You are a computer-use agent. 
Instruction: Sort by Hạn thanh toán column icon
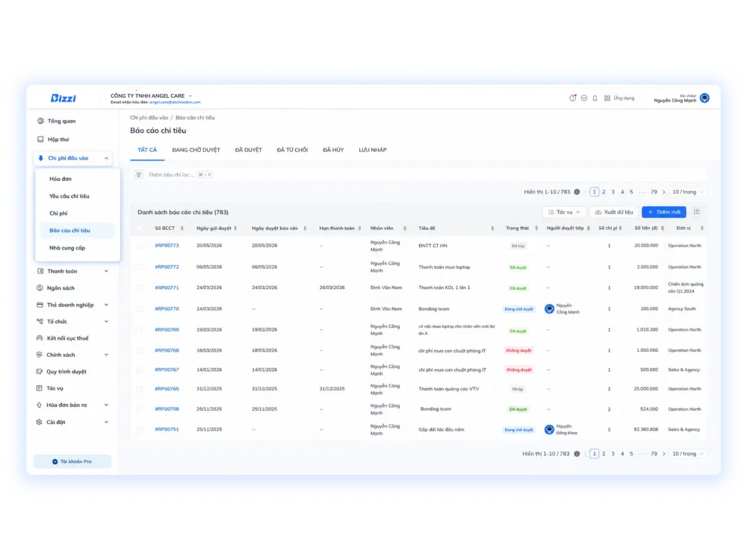click(360, 228)
